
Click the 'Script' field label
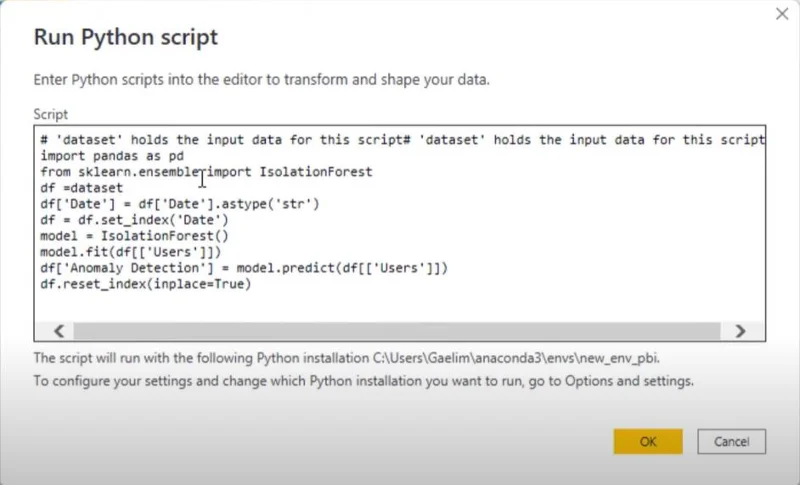[51, 114]
